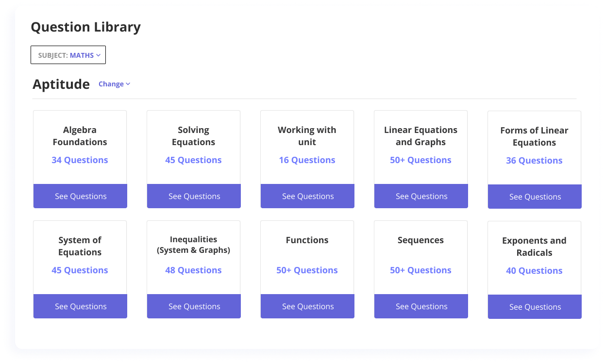Select the Sequences card title
605x364 pixels.
420,240
